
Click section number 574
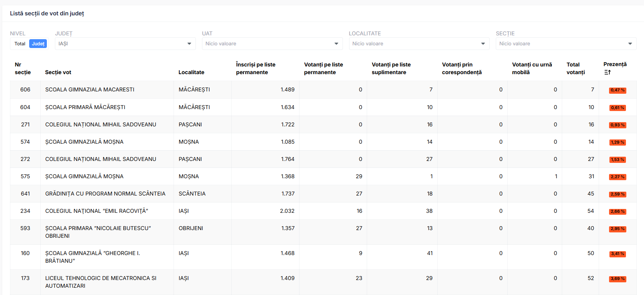[x=25, y=142]
